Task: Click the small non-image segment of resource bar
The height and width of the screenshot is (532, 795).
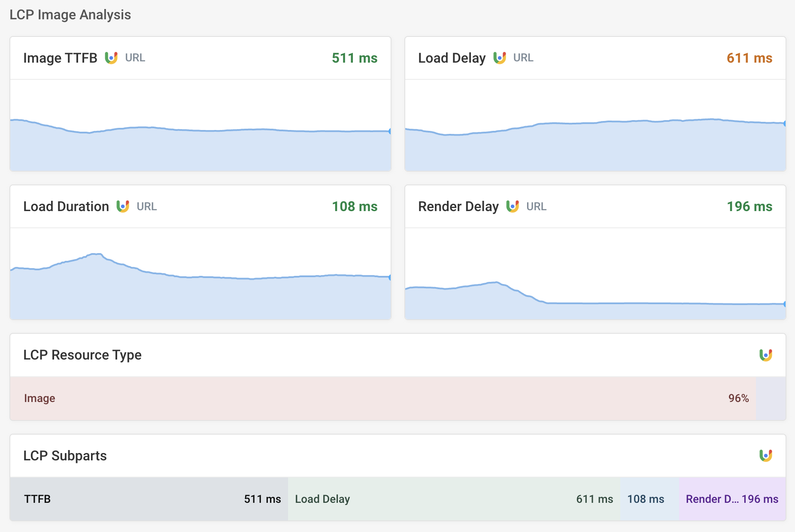Action: click(771, 398)
